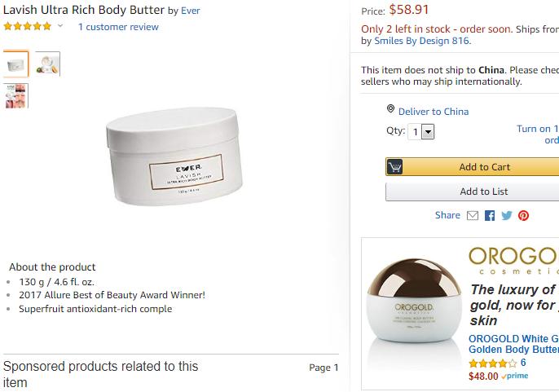Screen dimensions: 559x392
Task: Click the Add to Cart button
Action: (484, 167)
